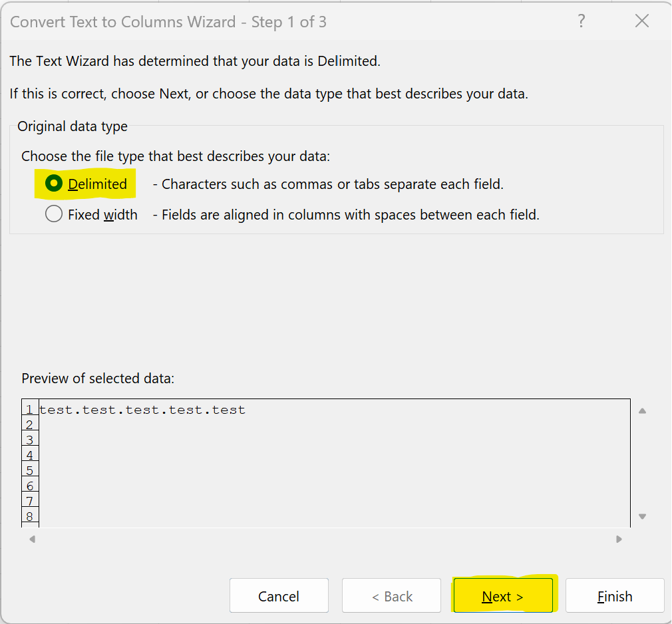
Task: Click the preview's horizontal scrollbar track
Action: click(325, 539)
